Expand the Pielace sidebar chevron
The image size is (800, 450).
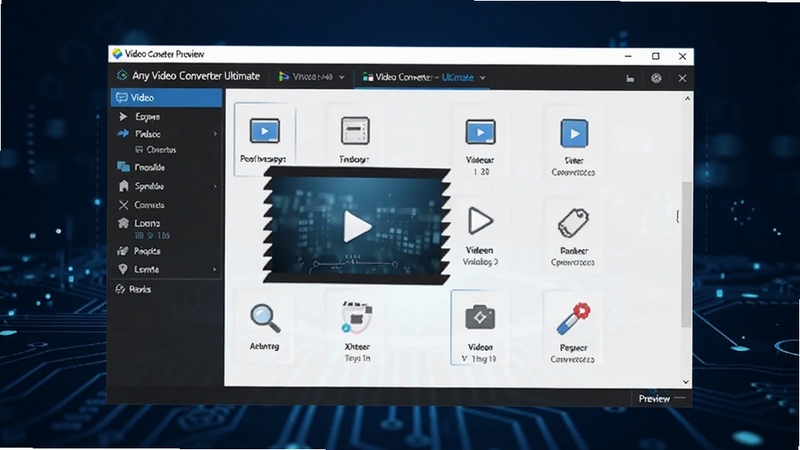[215, 134]
